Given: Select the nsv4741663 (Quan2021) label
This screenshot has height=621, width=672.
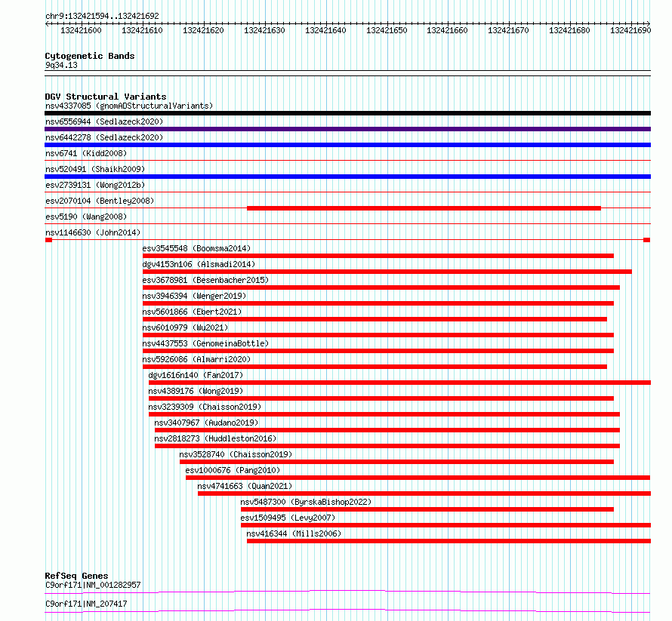Looking at the screenshot, I should coord(245,486).
